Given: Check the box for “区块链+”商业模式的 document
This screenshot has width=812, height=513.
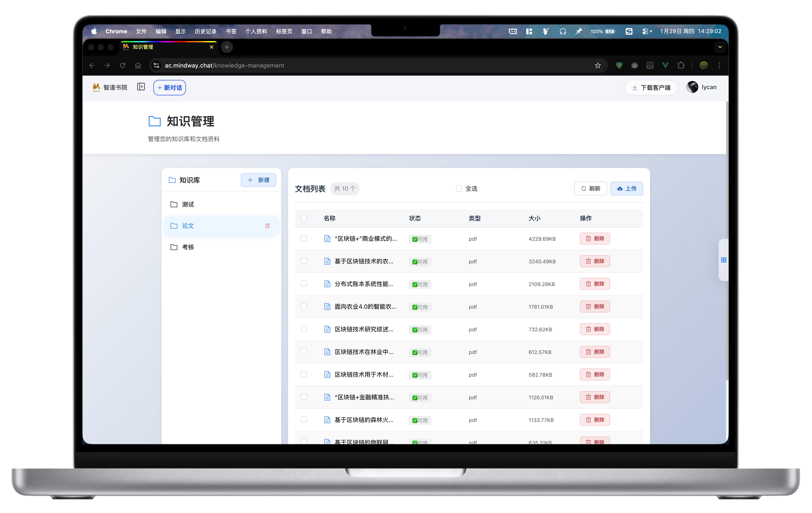Looking at the screenshot, I should (x=304, y=238).
